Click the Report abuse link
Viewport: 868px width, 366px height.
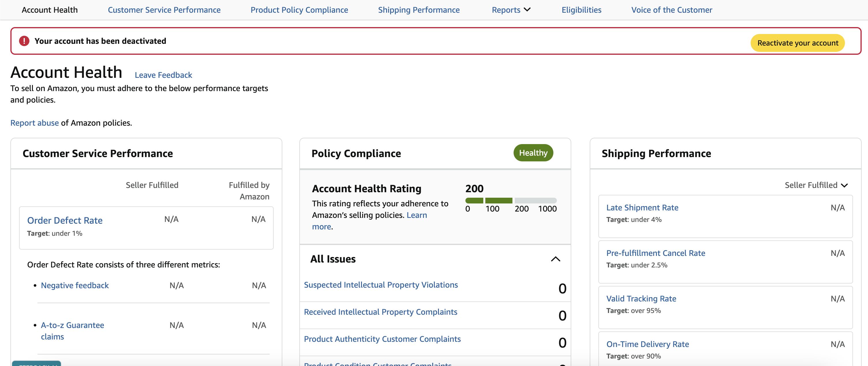coord(34,123)
